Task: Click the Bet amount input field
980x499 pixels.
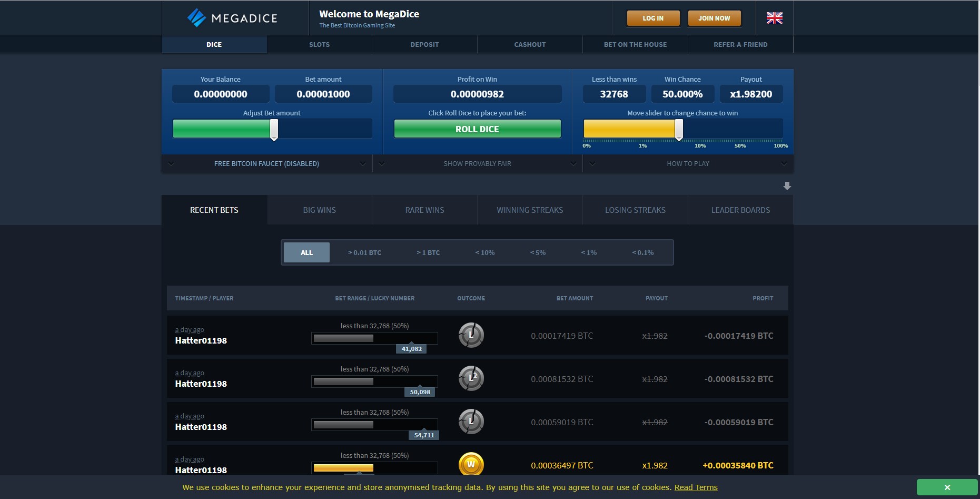Action: (x=323, y=94)
